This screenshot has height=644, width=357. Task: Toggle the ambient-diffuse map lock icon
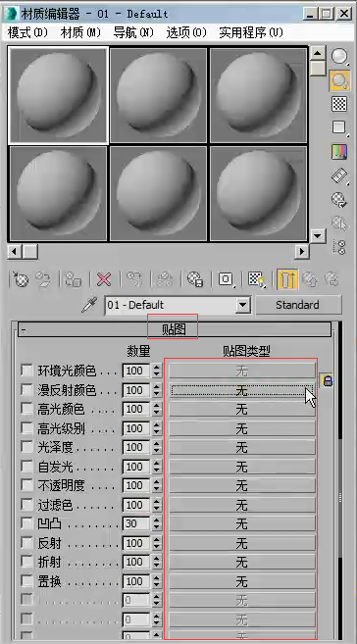click(x=327, y=380)
